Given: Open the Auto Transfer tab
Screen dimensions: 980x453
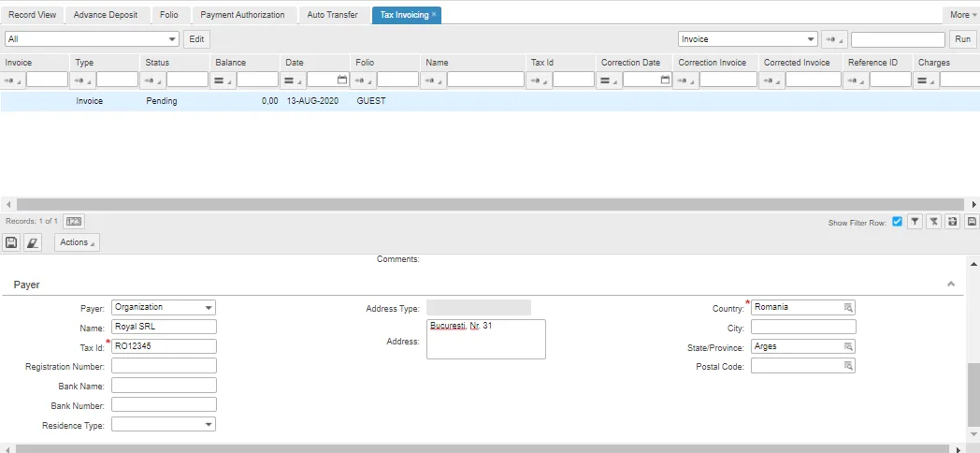Looking at the screenshot, I should click(333, 14).
